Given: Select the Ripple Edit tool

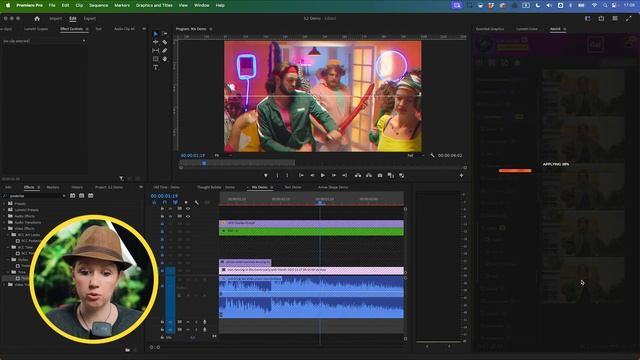Looking at the screenshot, I should (156, 42).
